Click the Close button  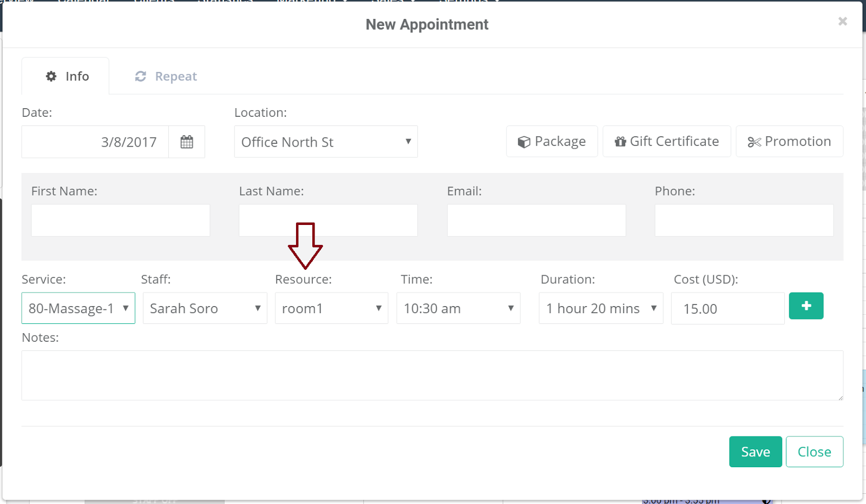click(815, 452)
